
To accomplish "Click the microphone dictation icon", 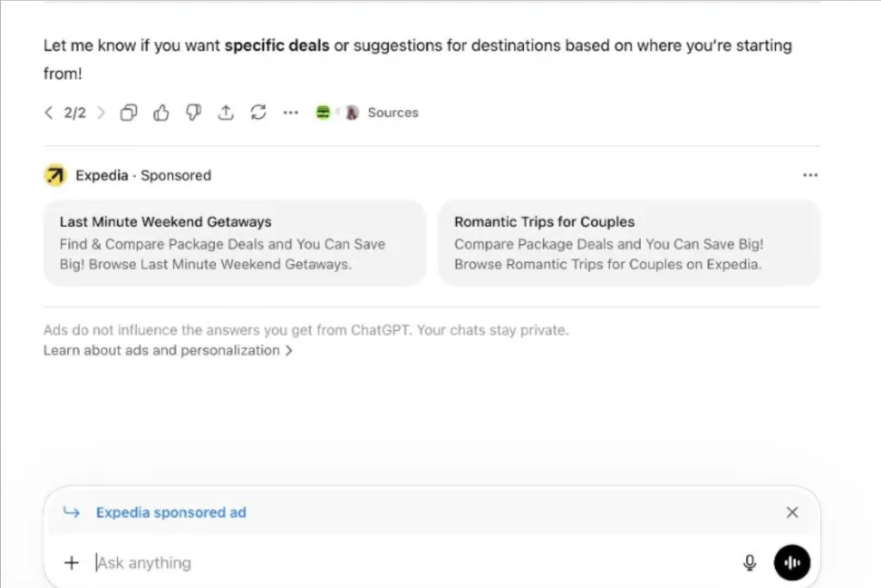I will pos(749,563).
